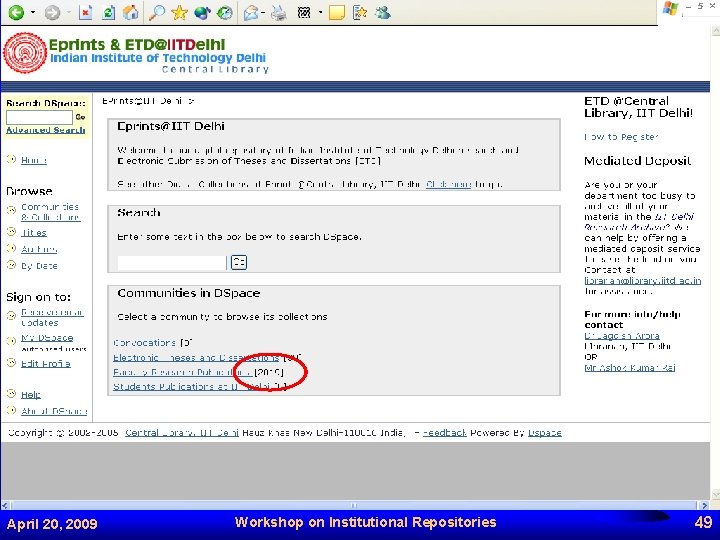Image resolution: width=720 pixels, height=540 pixels.
Task: Open the Convocations community
Action: click(144, 343)
